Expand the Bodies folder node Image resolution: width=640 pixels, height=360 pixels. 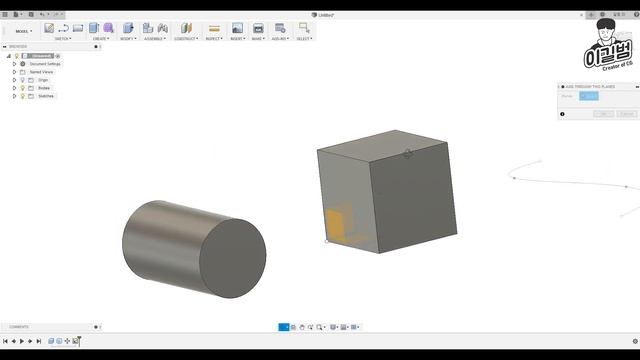(x=14, y=88)
